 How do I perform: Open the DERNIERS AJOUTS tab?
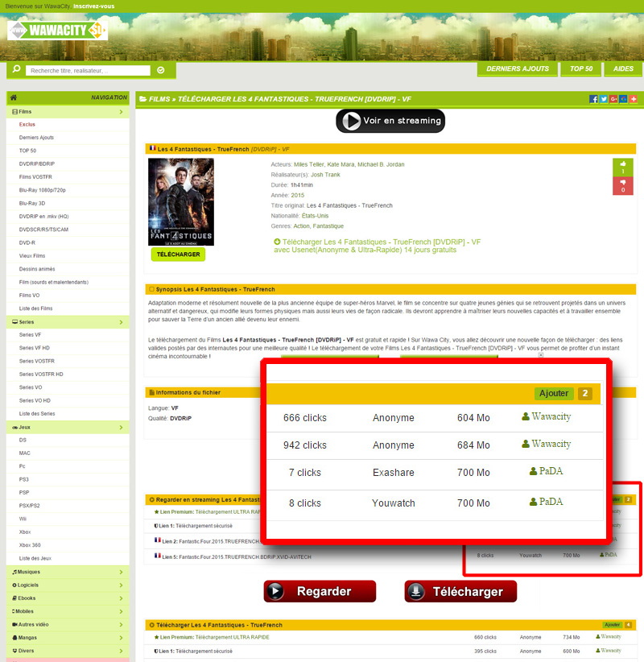click(x=518, y=68)
